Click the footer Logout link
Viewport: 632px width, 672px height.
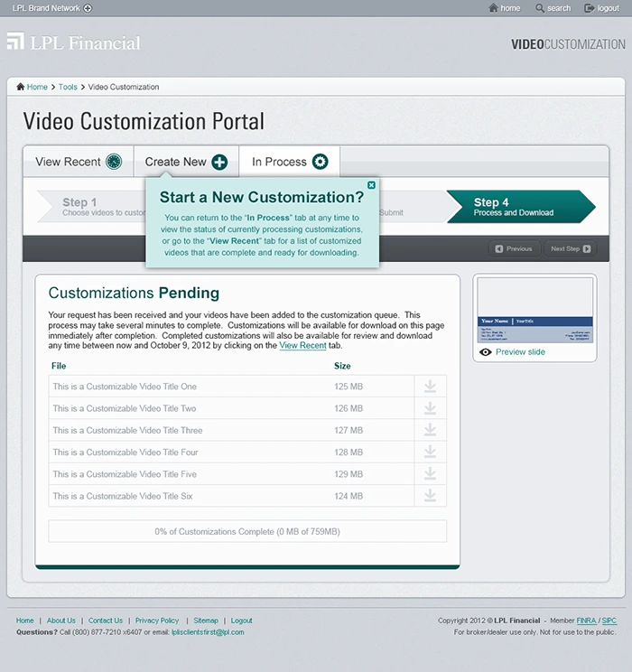click(242, 621)
